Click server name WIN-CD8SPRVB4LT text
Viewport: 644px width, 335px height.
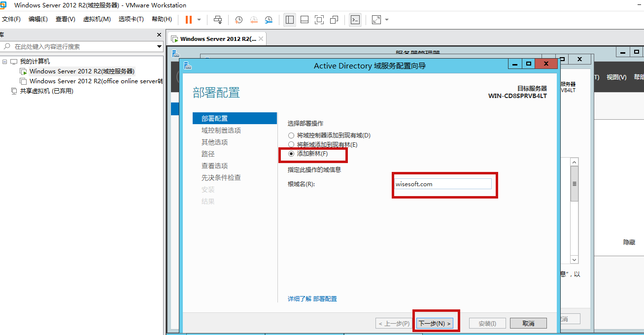517,96
